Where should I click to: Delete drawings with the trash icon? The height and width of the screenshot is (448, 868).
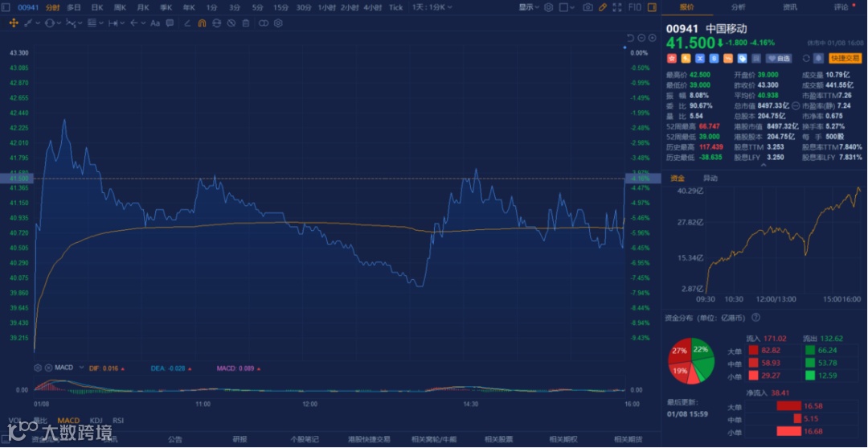[246, 23]
